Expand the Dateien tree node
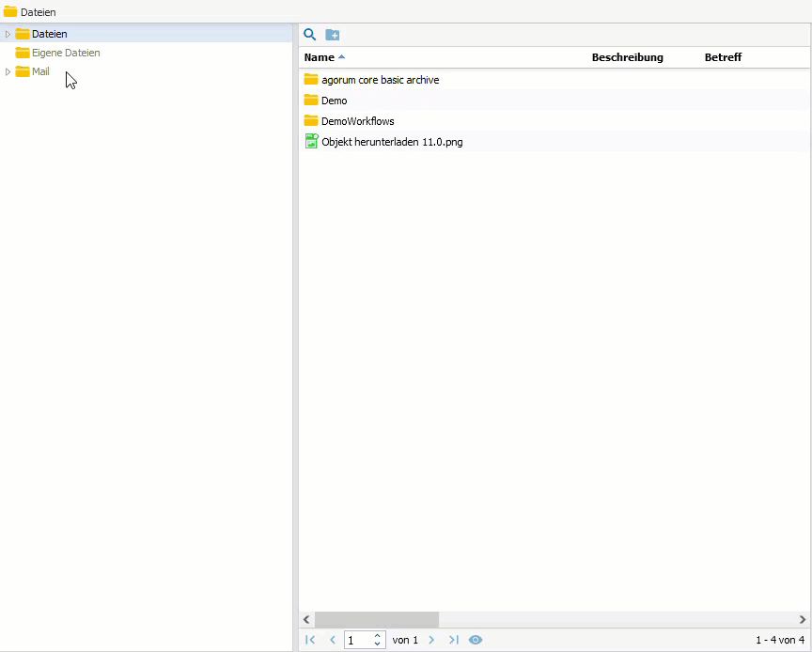 (x=8, y=34)
